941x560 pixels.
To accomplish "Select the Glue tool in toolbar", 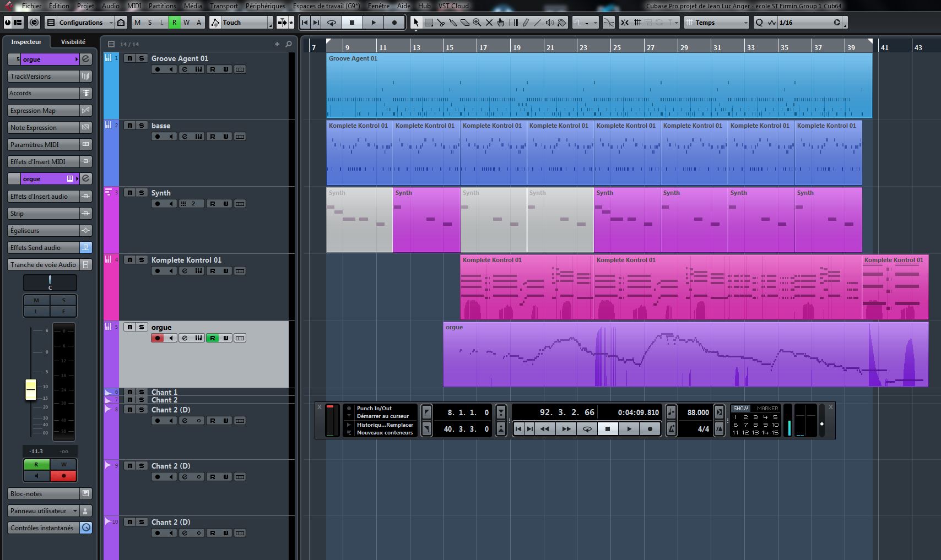I will (x=453, y=23).
